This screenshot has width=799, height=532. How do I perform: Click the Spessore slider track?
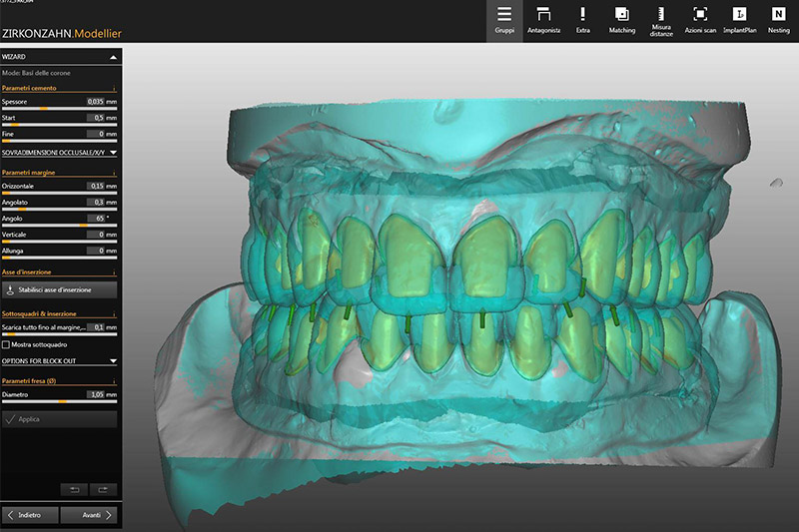coord(60,109)
